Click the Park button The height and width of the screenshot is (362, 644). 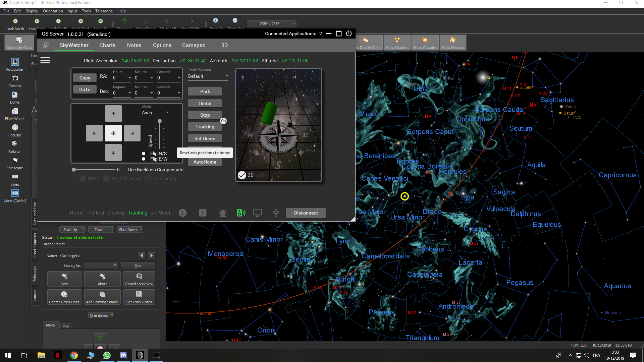(205, 92)
